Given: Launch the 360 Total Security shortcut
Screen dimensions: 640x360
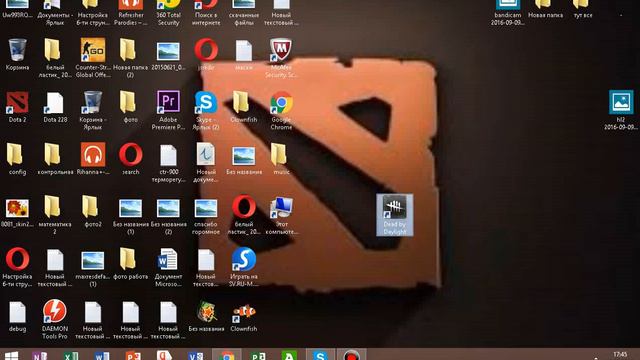Looking at the screenshot, I should click(168, 13).
